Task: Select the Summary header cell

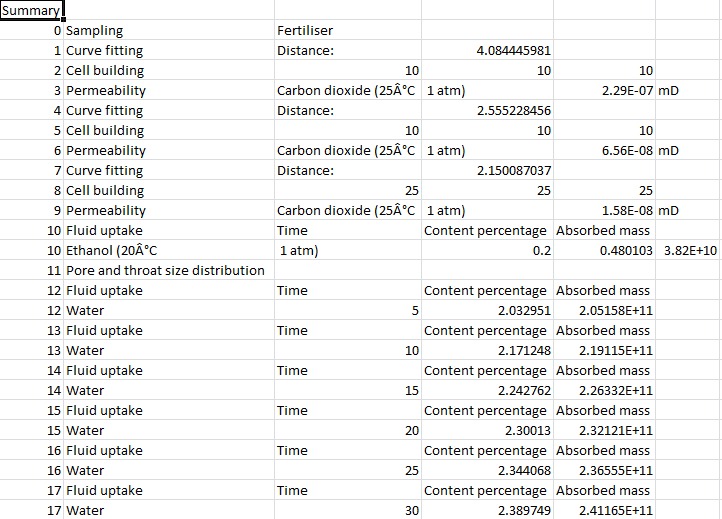Action: click(x=31, y=11)
